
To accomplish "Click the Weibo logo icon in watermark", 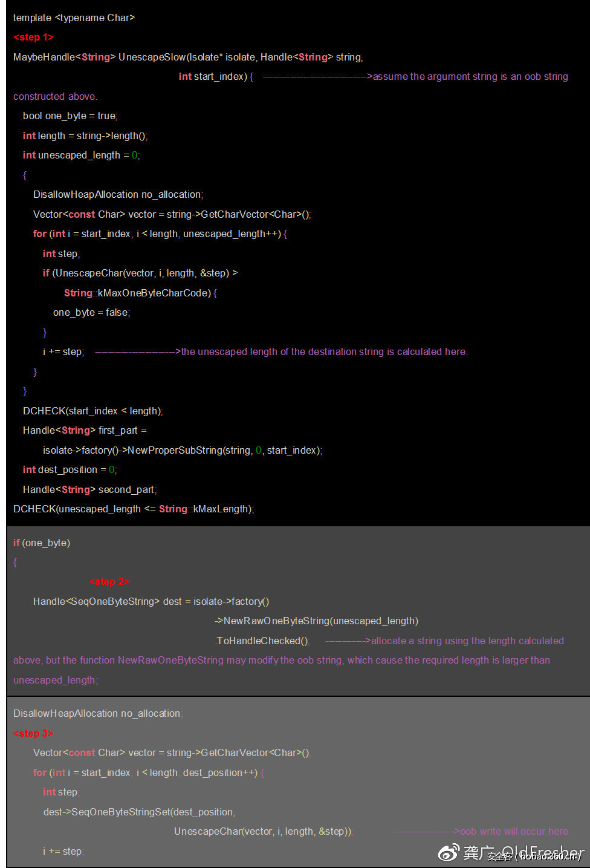I will [448, 853].
